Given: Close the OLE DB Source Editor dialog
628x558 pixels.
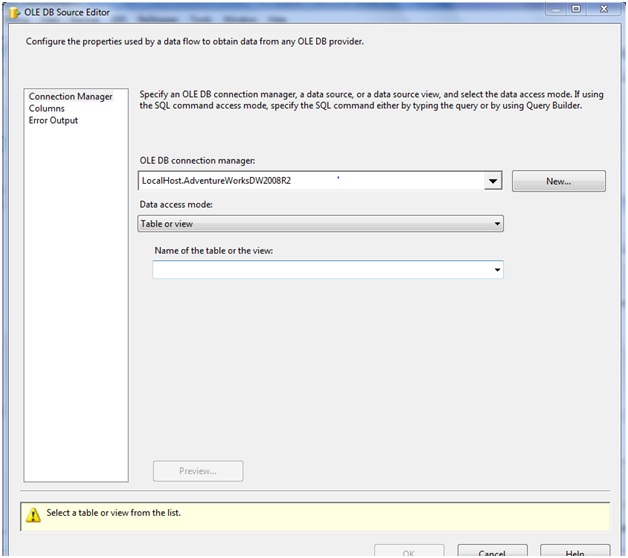Looking at the screenshot, I should [x=604, y=9].
